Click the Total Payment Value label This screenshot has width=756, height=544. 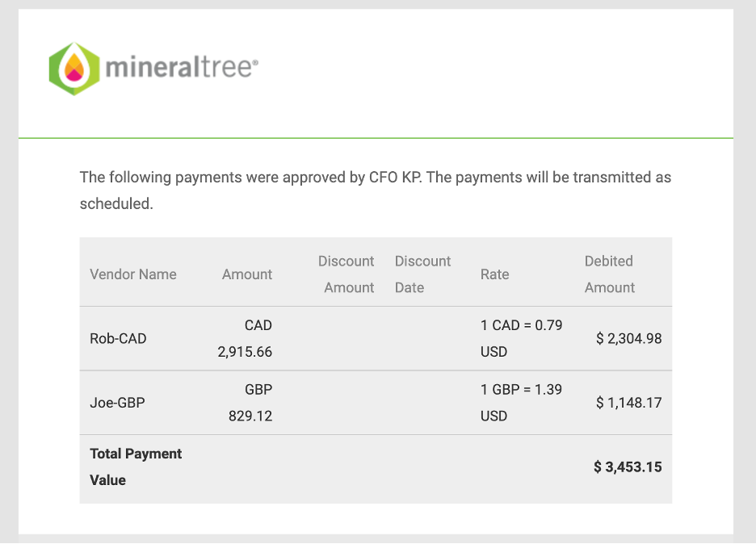[136, 467]
